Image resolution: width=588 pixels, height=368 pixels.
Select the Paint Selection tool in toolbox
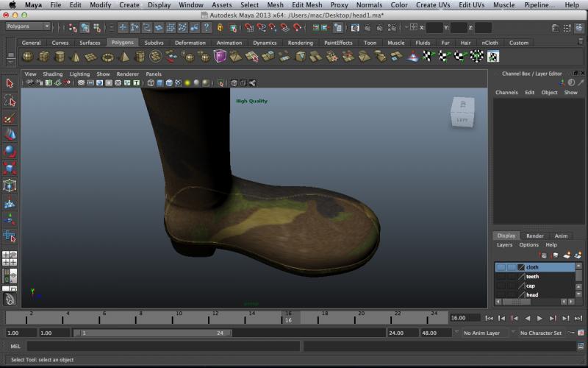tap(10, 118)
